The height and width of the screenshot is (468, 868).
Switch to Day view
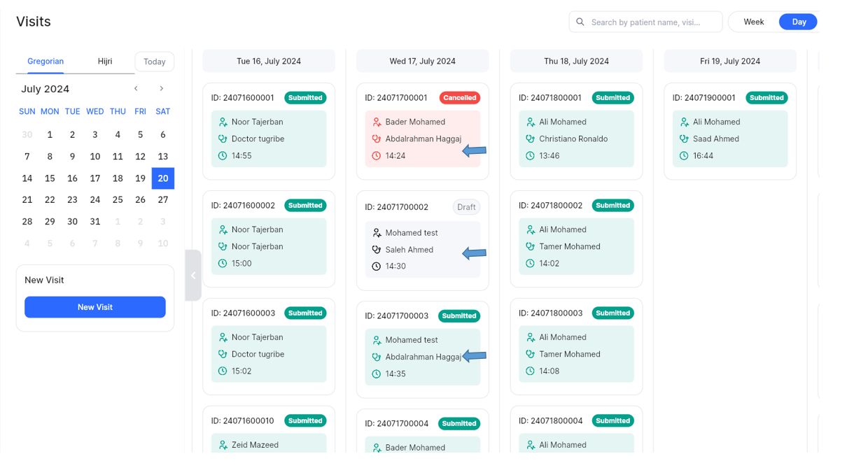click(x=799, y=22)
